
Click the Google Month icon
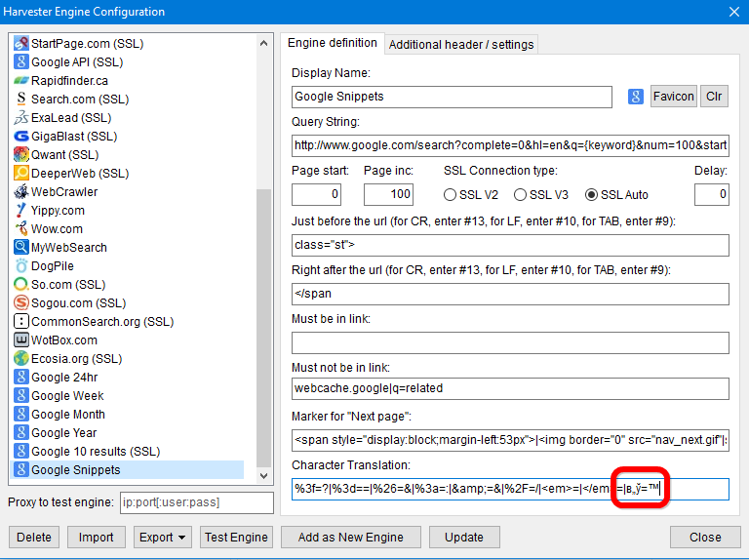pos(21,415)
